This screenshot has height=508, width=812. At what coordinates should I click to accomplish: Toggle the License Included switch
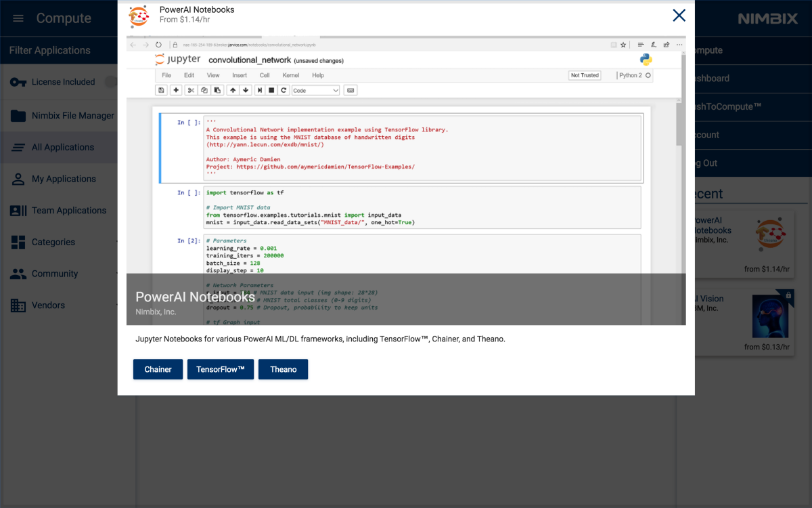[x=111, y=82]
